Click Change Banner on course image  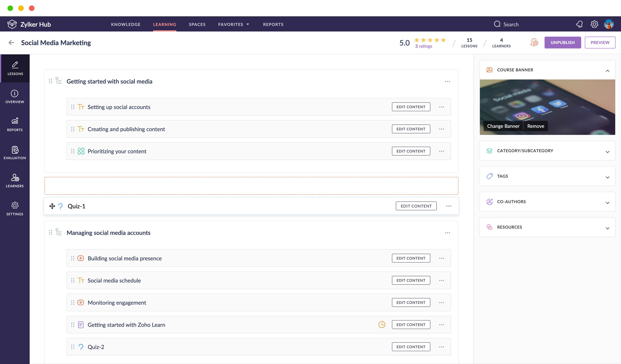pyautogui.click(x=503, y=126)
